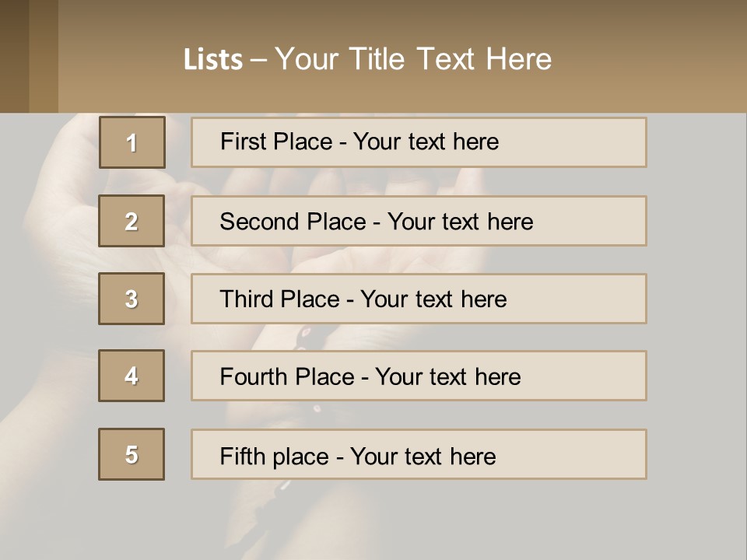Click "Your text here" in the Second Place row

coord(460,222)
